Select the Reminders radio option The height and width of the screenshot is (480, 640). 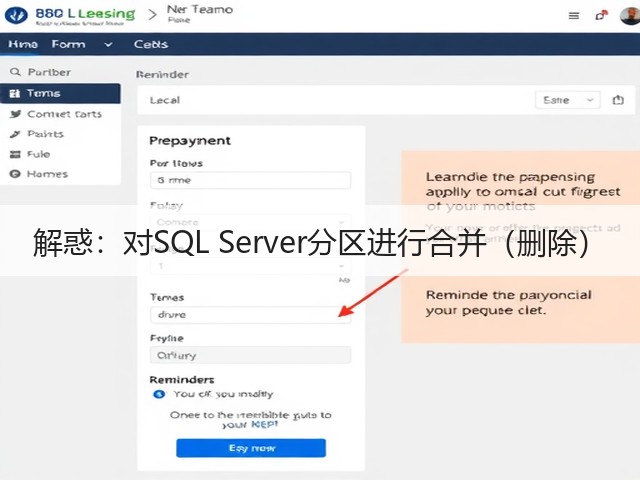click(x=159, y=394)
